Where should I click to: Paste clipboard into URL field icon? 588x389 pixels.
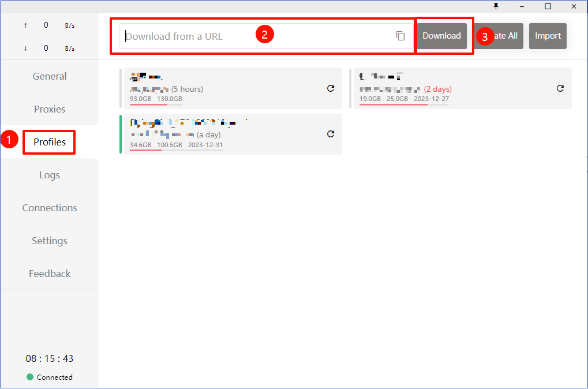click(x=400, y=36)
